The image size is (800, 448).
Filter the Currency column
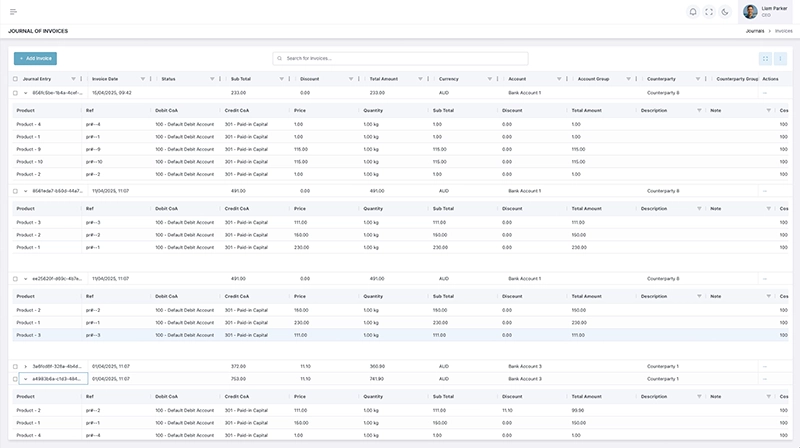[x=490, y=79]
